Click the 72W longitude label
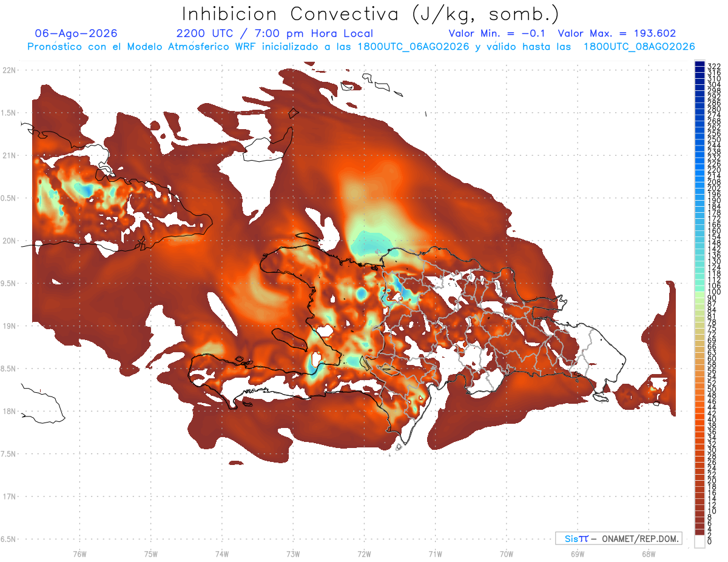Viewport: 728px width, 562px height. pos(364,554)
